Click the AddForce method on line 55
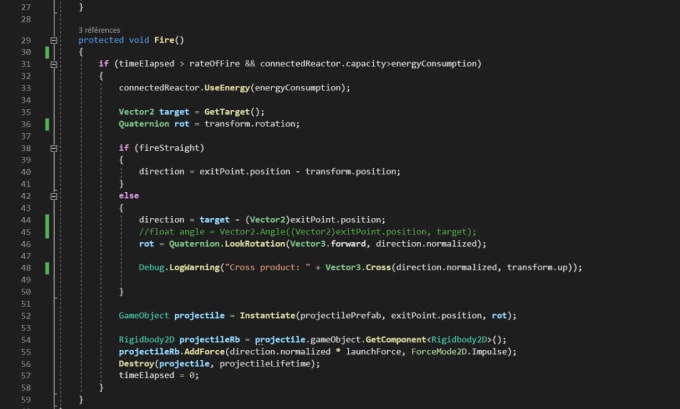 [x=204, y=351]
